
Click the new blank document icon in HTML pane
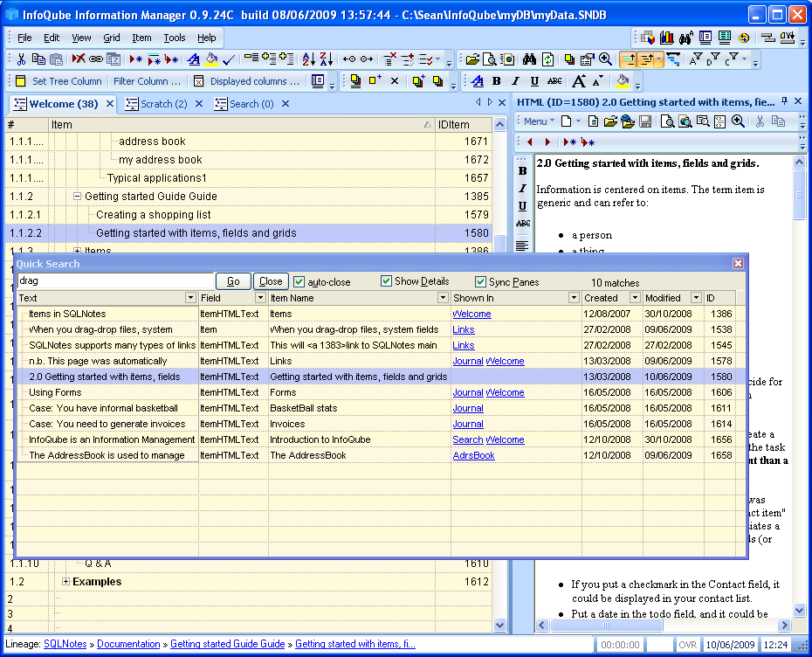[567, 121]
